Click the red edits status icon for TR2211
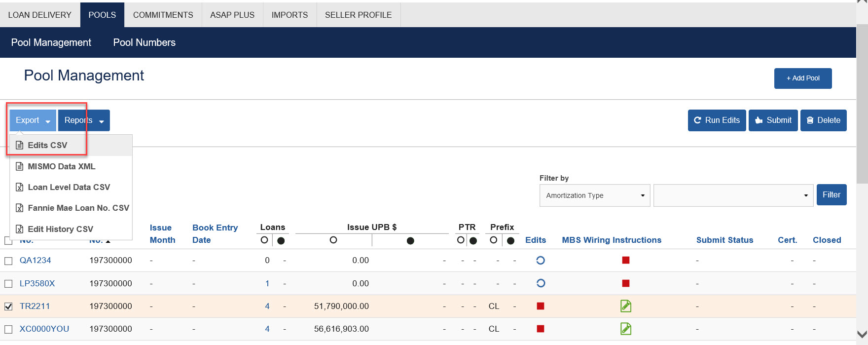Screen dimensions: 868x345 click(541, 306)
